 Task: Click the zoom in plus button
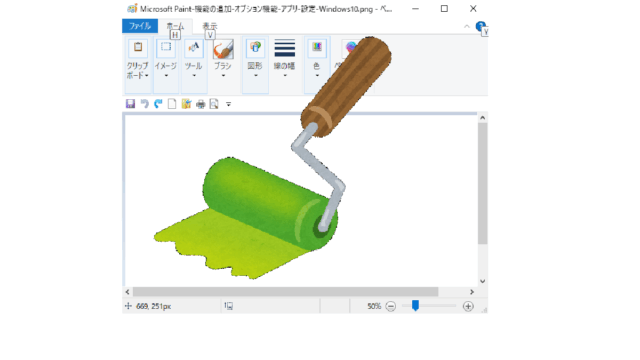point(468,306)
